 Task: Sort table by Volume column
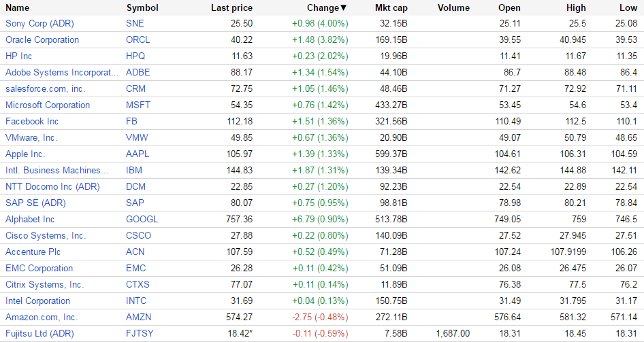453,8
